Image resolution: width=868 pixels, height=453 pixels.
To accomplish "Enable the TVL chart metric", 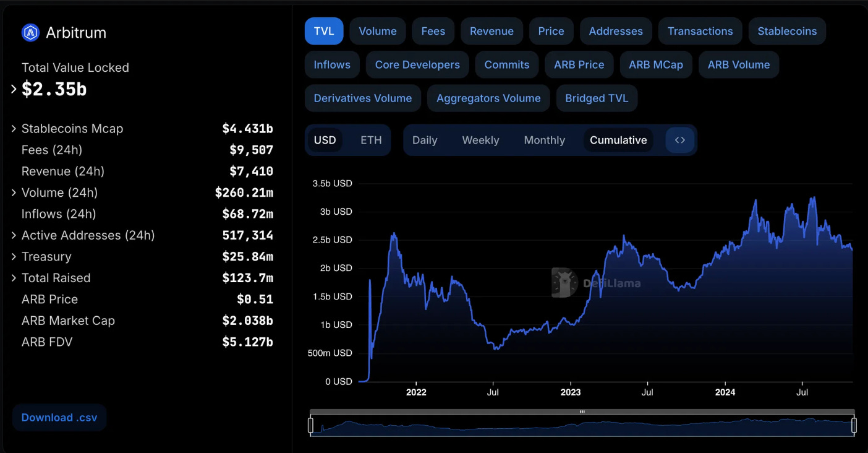I will coord(324,31).
